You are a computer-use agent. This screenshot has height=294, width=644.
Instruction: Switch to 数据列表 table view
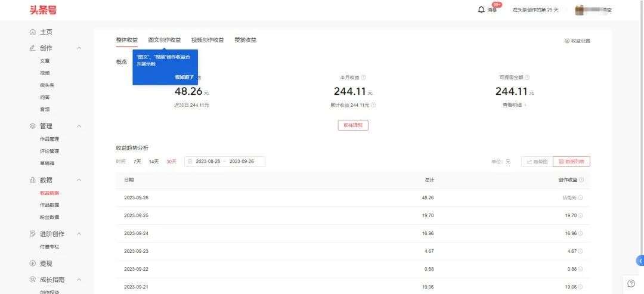(x=572, y=162)
